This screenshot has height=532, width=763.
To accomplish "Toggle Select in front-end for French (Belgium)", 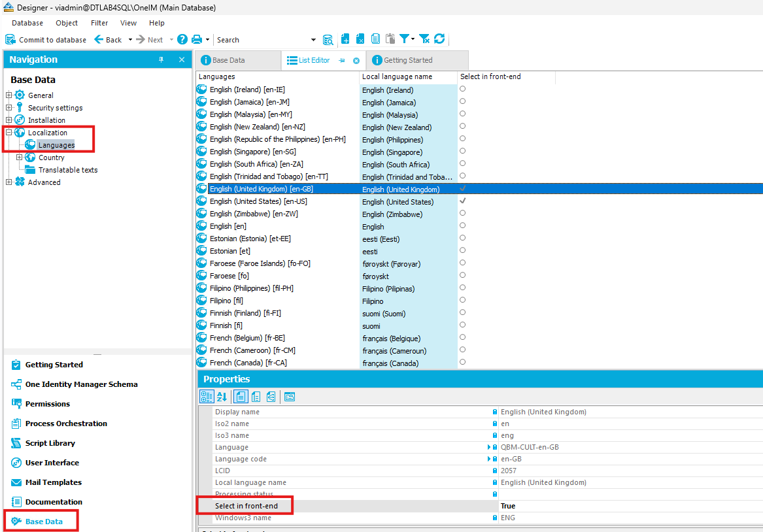I will [462, 337].
